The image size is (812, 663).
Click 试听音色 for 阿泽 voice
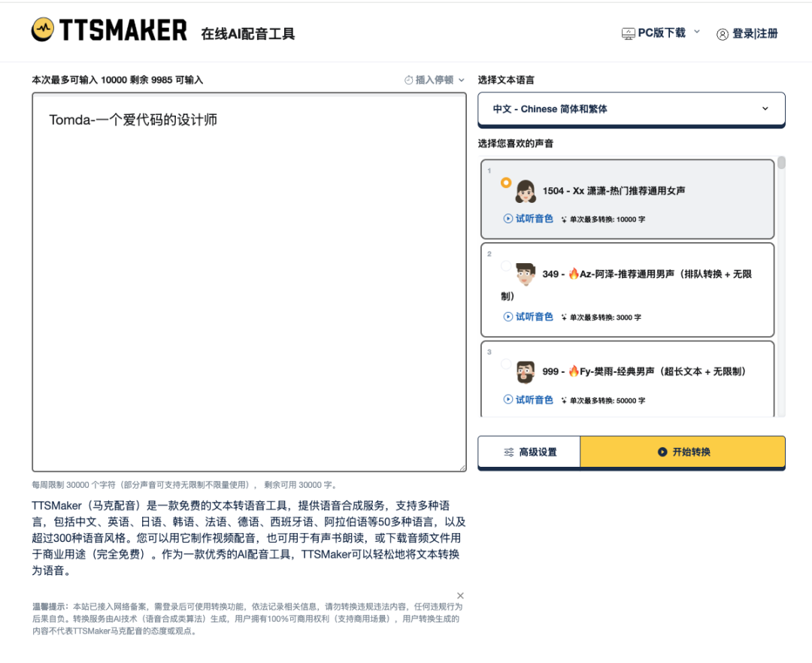click(x=534, y=316)
